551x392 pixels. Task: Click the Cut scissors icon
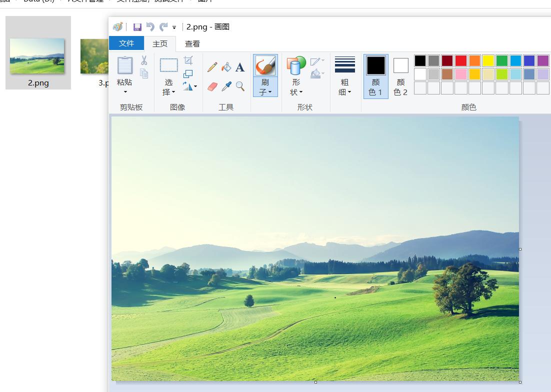144,61
